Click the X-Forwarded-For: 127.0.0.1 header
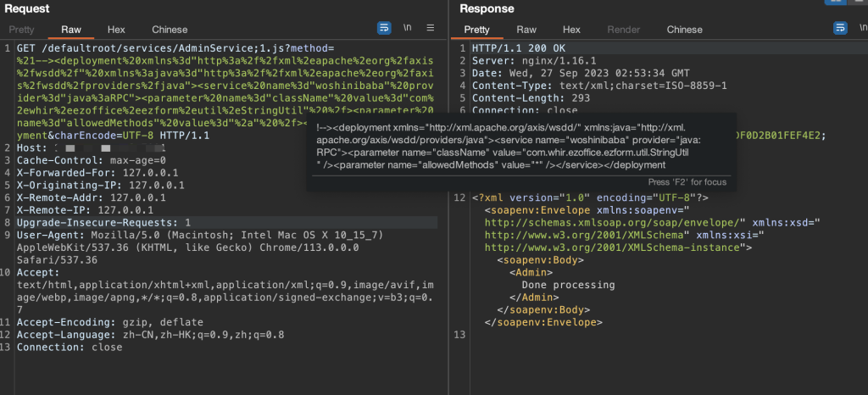The image size is (868, 395). [x=97, y=173]
